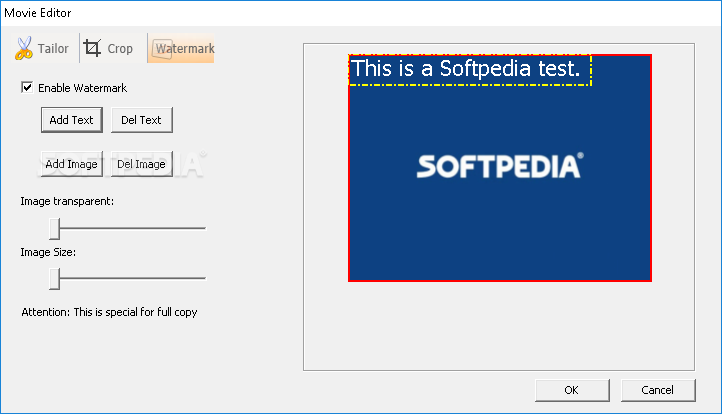The width and height of the screenshot is (722, 414).
Task: Click the Del Image button
Action: [x=141, y=164]
